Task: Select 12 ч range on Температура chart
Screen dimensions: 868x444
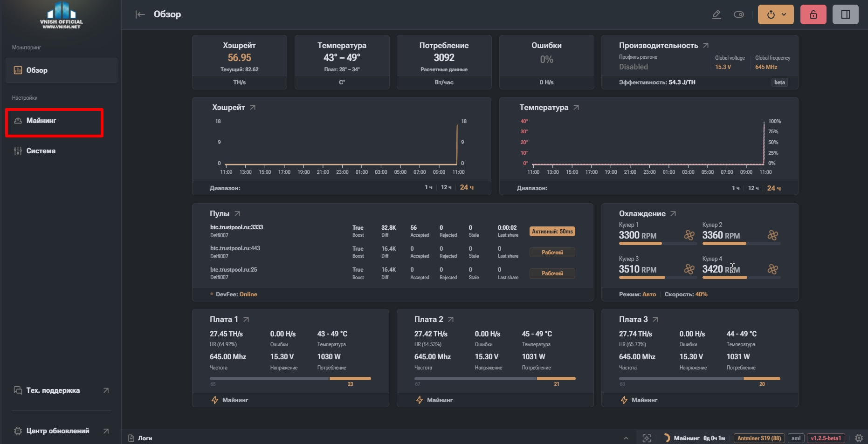Action: coord(753,188)
